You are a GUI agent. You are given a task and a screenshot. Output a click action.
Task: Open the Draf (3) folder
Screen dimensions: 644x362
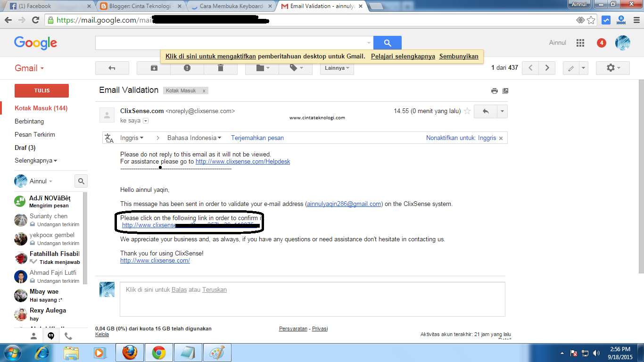pos(25,148)
